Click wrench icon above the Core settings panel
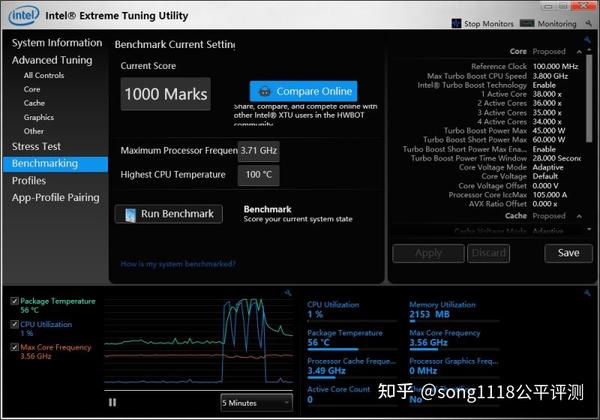The height and width of the screenshot is (420, 600). pyautogui.click(x=587, y=40)
